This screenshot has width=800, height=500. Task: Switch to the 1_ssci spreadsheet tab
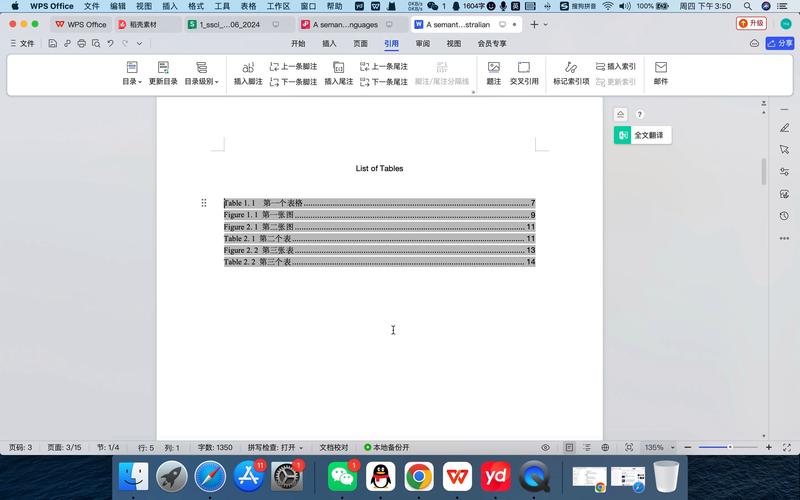[240, 24]
